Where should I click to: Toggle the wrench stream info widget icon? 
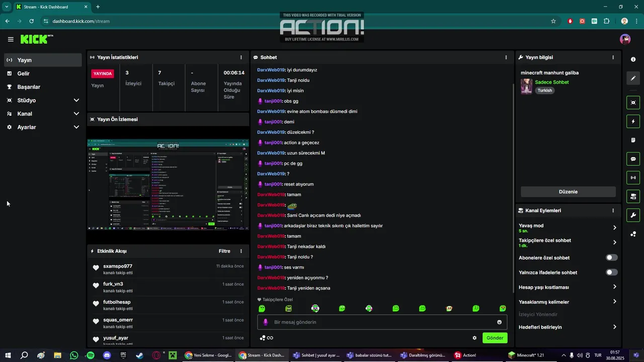(633, 215)
